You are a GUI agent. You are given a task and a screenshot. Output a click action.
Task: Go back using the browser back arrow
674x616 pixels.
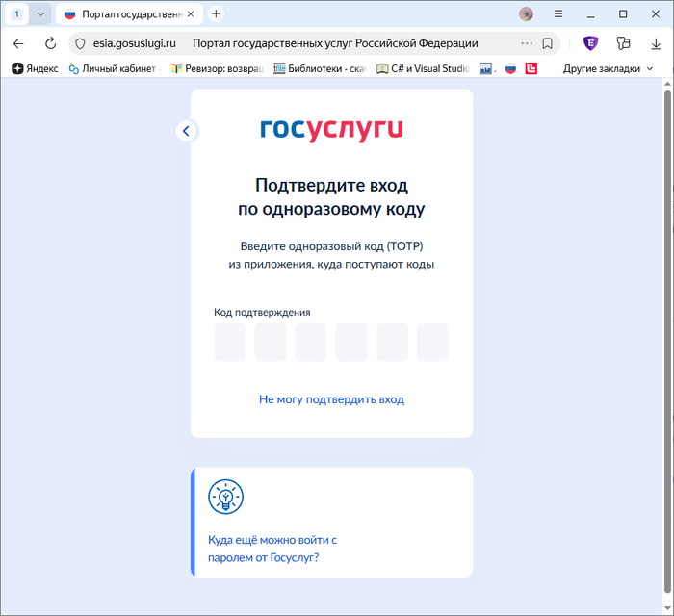[x=18, y=43]
